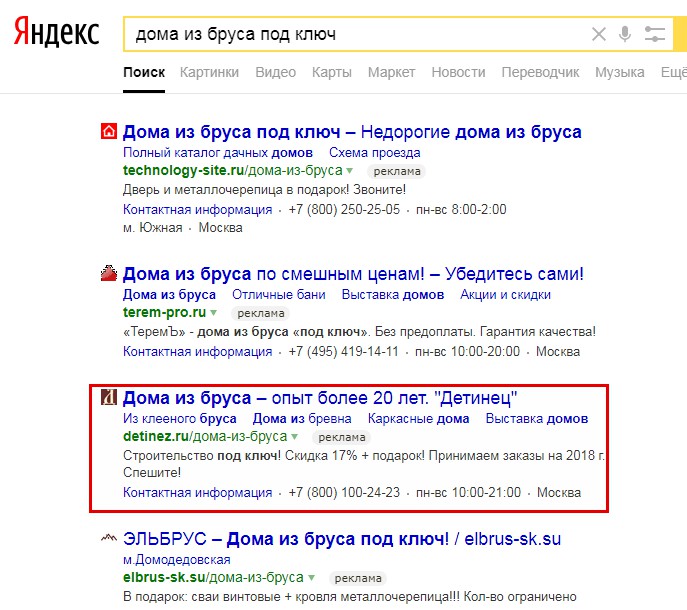The width and height of the screenshot is (687, 610).
Task: Click phone number +7 (495) 419-14-11
Action: pyautogui.click(x=344, y=351)
